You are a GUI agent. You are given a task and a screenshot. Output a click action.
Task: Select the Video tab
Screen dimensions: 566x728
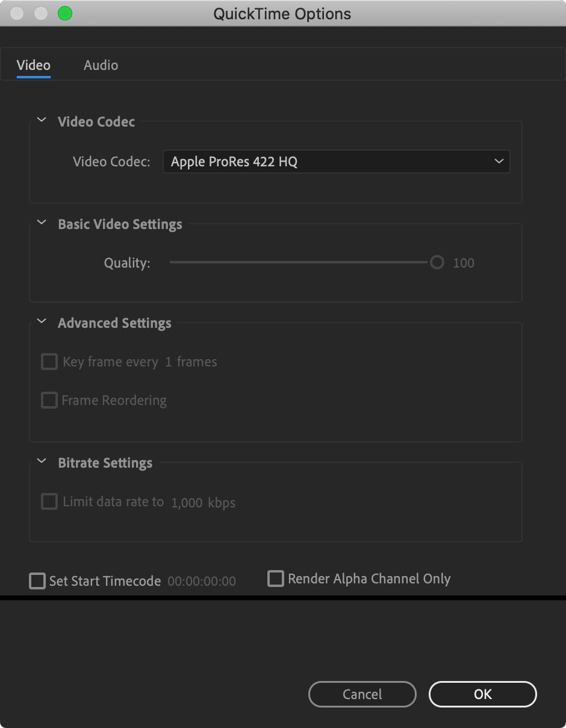34,65
